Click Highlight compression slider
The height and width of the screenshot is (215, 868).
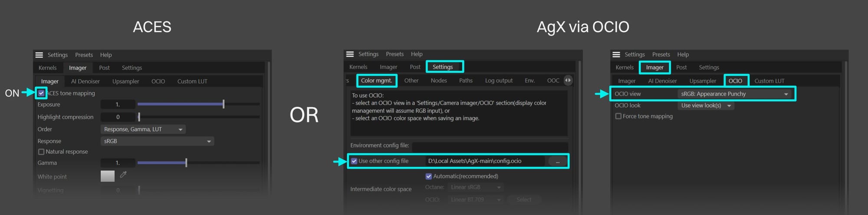199,117
